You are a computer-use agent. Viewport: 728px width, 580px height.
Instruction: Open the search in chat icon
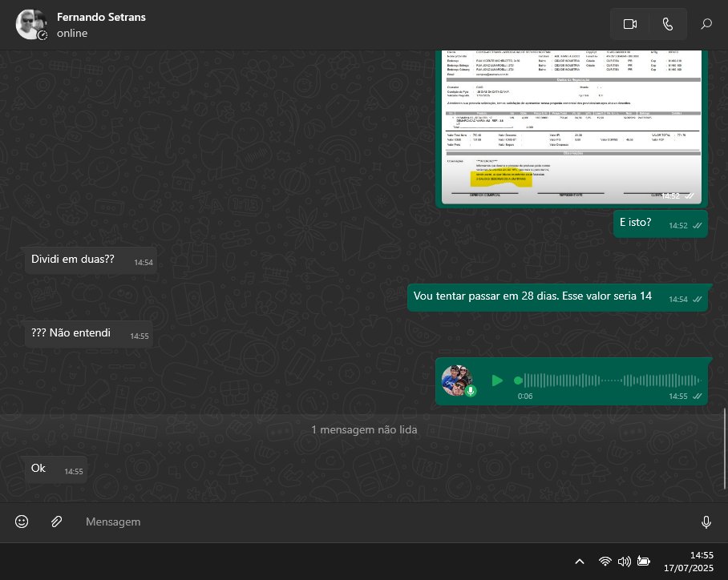point(706,24)
